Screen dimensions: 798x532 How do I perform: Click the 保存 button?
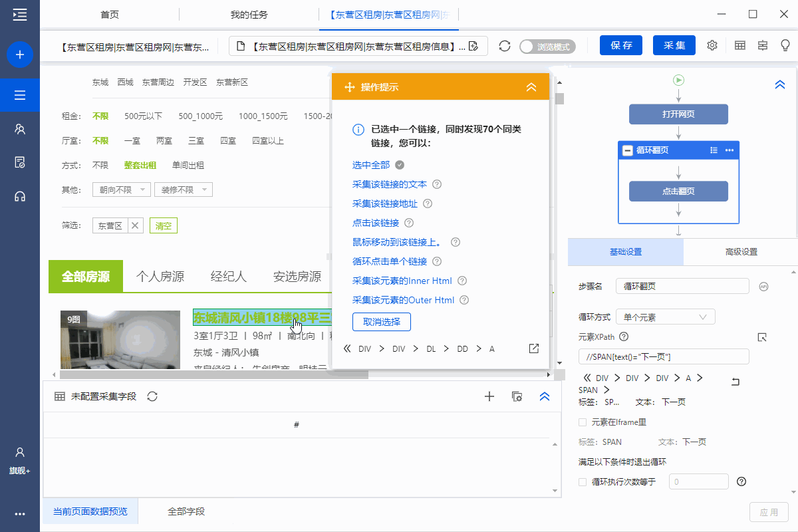coord(621,45)
